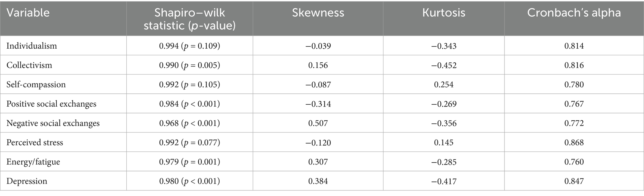The width and height of the screenshot is (644, 196).
Task: Click the kurtosis value 0.254
Action: pos(444,84)
